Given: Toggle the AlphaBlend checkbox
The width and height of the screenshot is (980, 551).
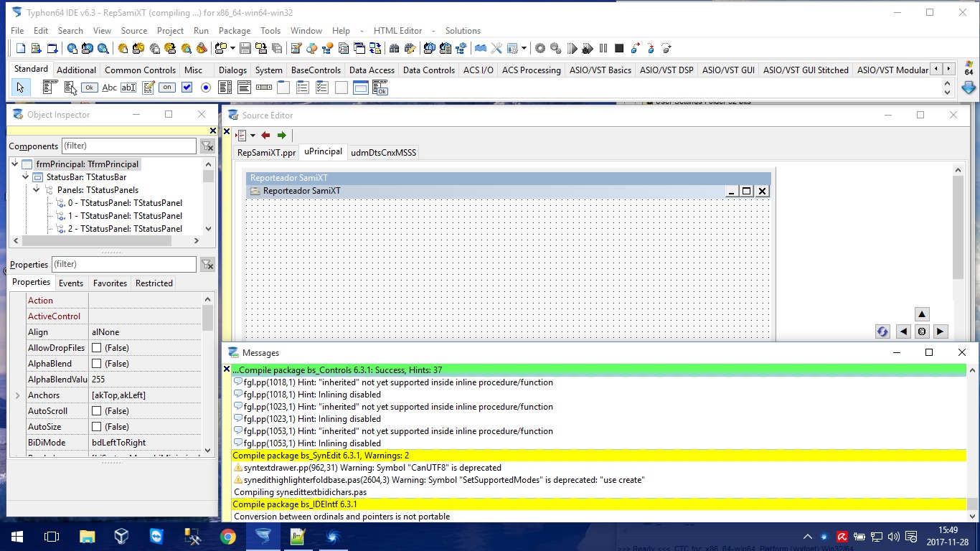Looking at the screenshot, I should pyautogui.click(x=96, y=364).
